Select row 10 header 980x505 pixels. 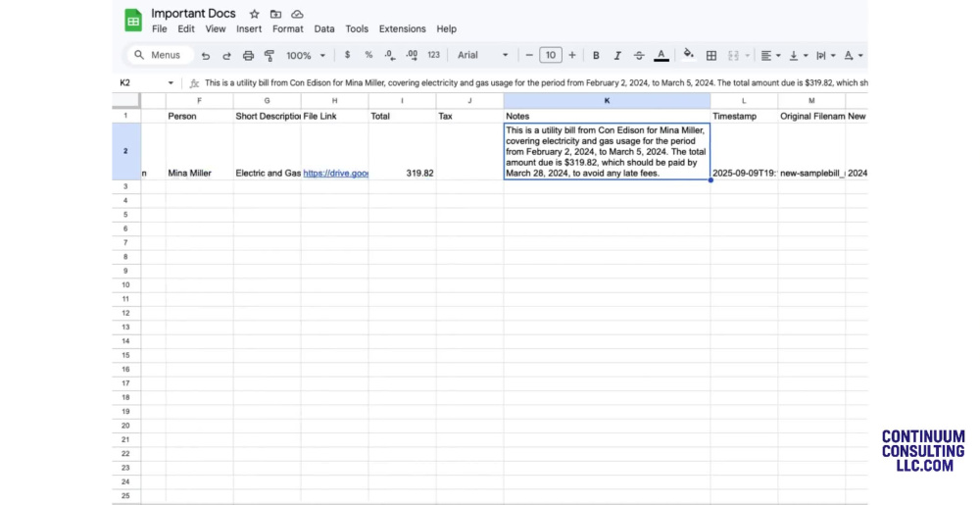[125, 285]
